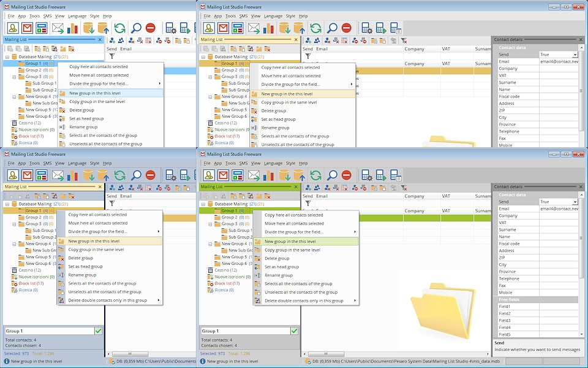Screen dimensions: 588x368
Task: Click the delete folder red-x icon in top-left Mailing List toolbar
Action: [71, 49]
